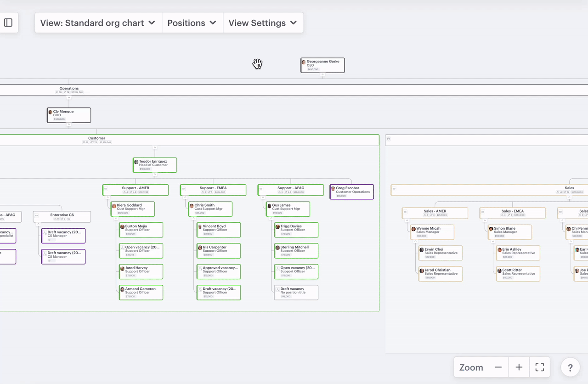
Task: Collapse the Operations group chevron
Action: click(x=69, y=97)
